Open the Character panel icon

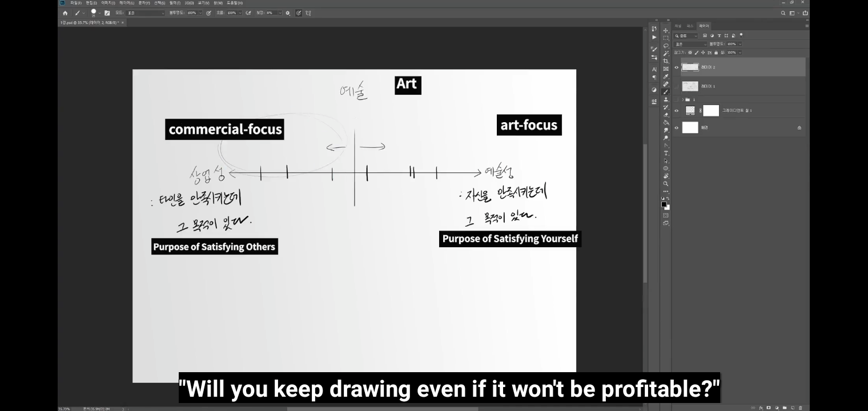coord(654,69)
